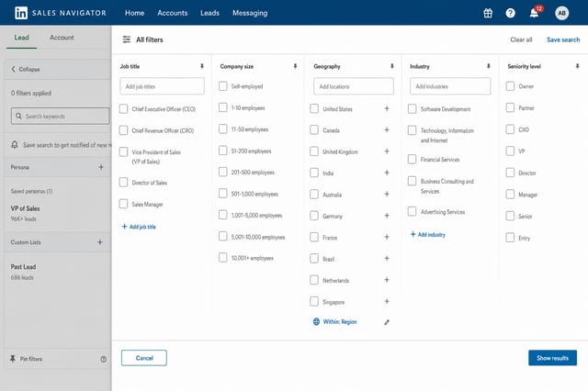Check the Software Development industry checkbox
Viewport: 588px width, 391px height.
[x=412, y=108]
